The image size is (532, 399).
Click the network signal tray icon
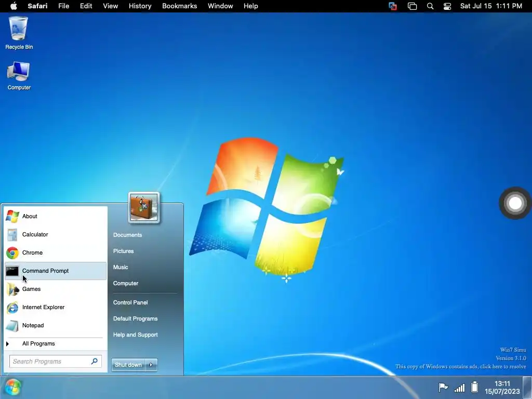pos(459,388)
